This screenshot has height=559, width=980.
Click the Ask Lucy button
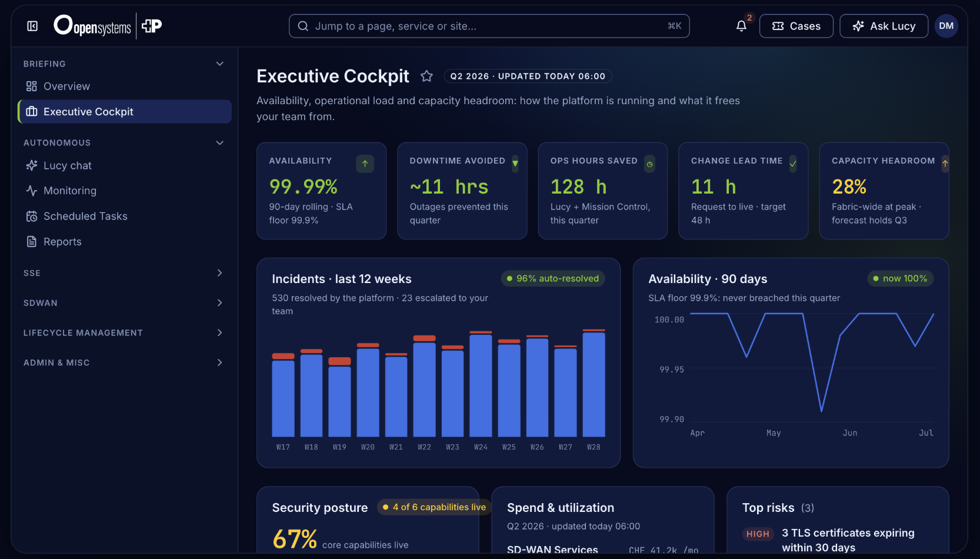coord(884,26)
